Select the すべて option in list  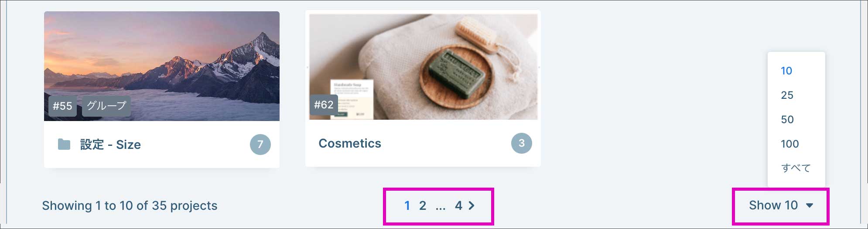(x=796, y=168)
